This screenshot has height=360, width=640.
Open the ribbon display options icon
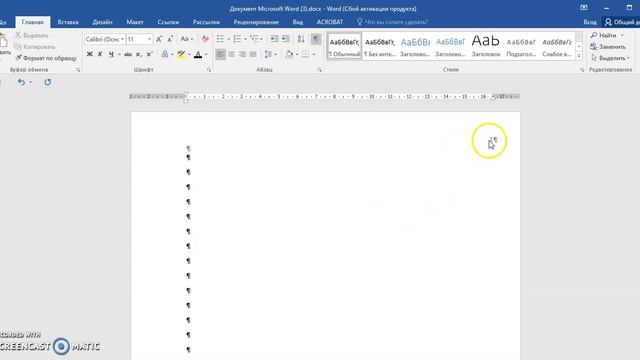pyautogui.click(x=584, y=8)
